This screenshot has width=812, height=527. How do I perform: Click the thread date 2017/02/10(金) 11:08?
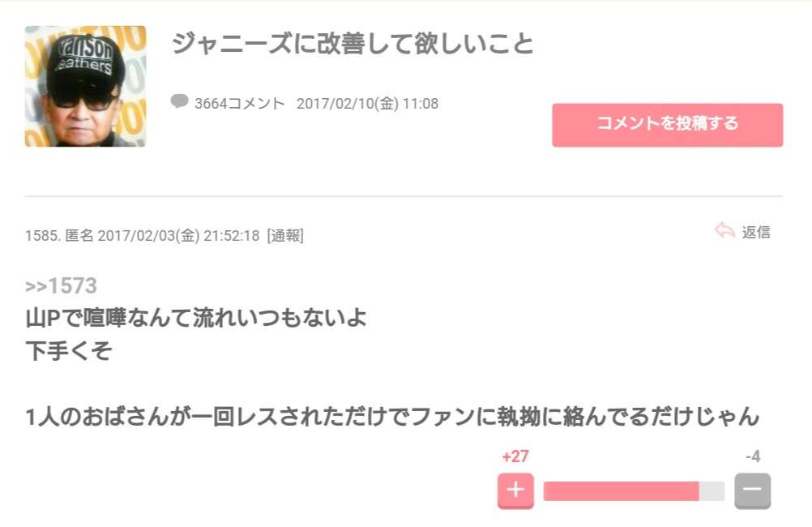(368, 104)
